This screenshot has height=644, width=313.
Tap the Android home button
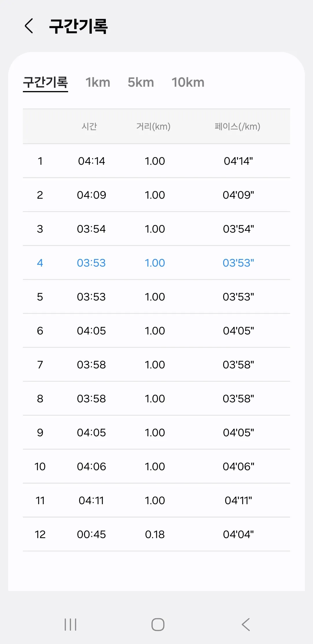click(158, 624)
